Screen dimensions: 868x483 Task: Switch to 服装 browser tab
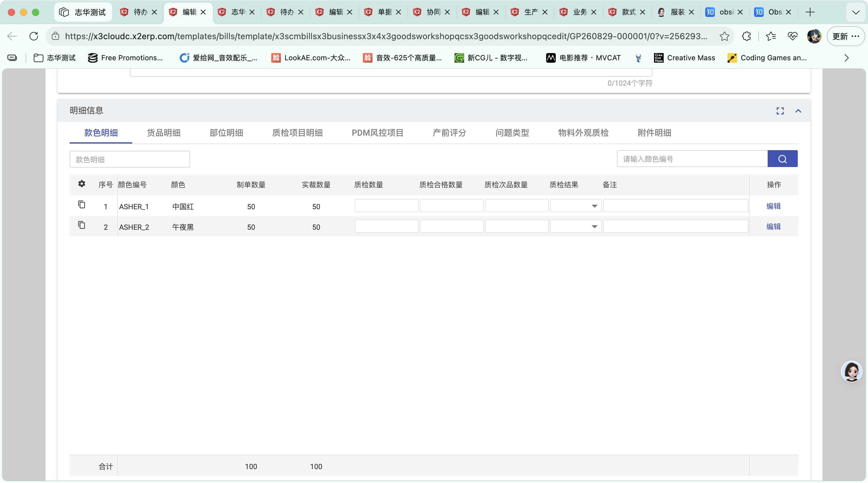tap(676, 12)
